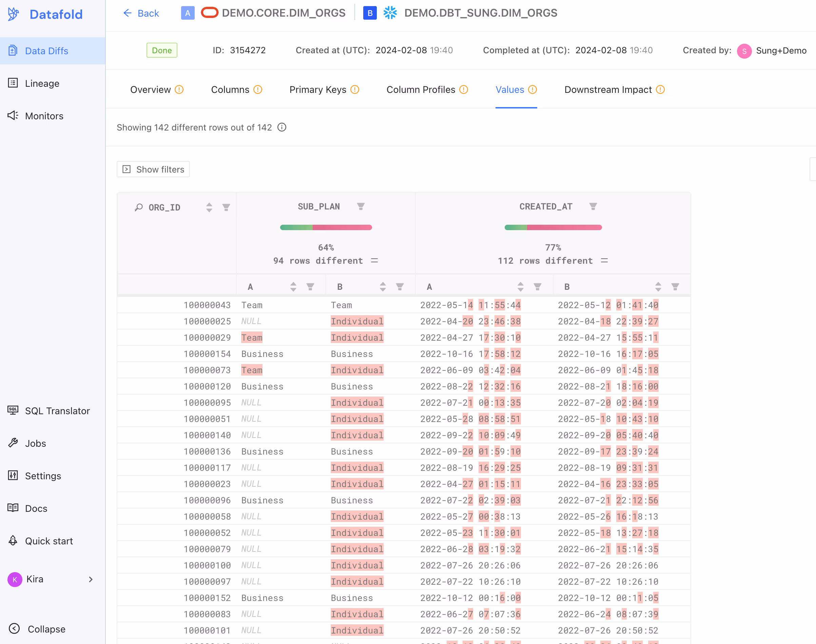The image size is (816, 644).
Task: Filter the CREATED_AT B sub-column
Action: pos(675,287)
